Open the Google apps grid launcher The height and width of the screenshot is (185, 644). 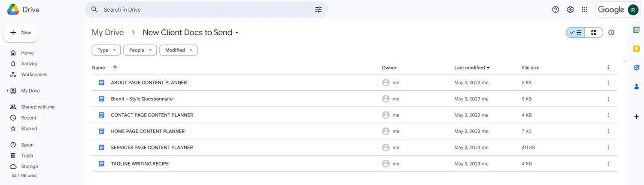[x=584, y=9]
